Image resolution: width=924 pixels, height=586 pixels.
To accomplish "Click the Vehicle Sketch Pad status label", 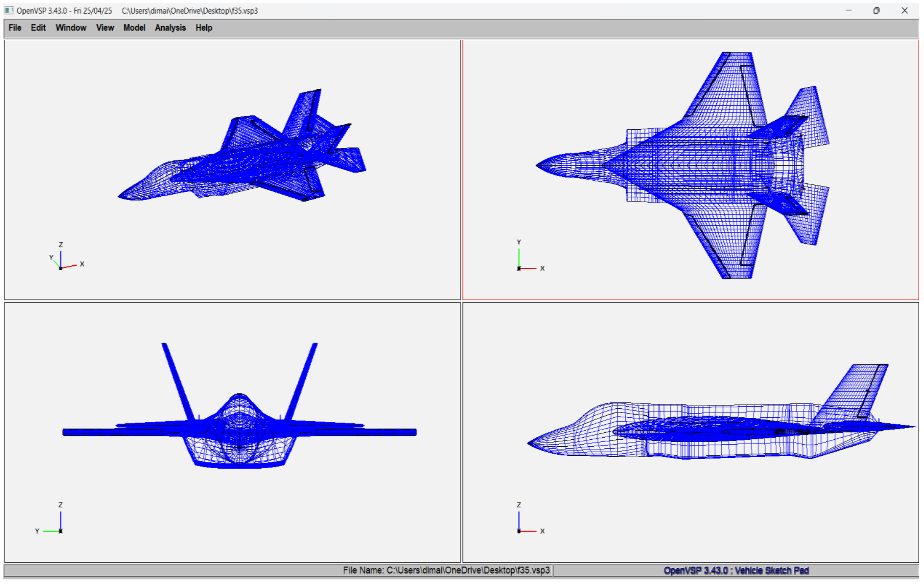I will pos(736,570).
